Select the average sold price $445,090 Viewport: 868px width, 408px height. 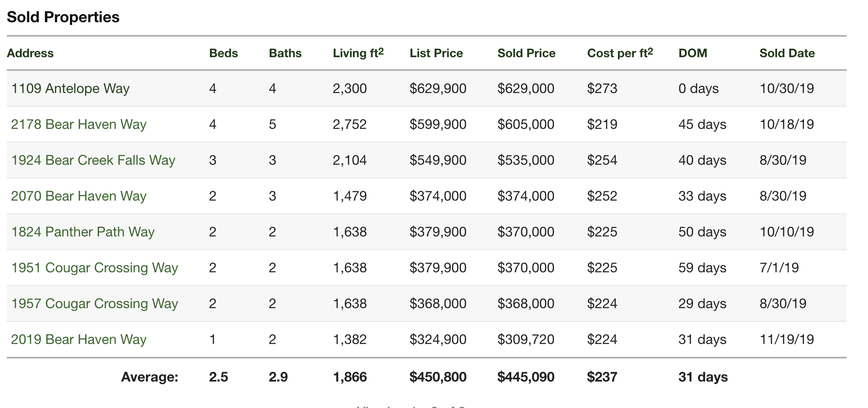526,377
